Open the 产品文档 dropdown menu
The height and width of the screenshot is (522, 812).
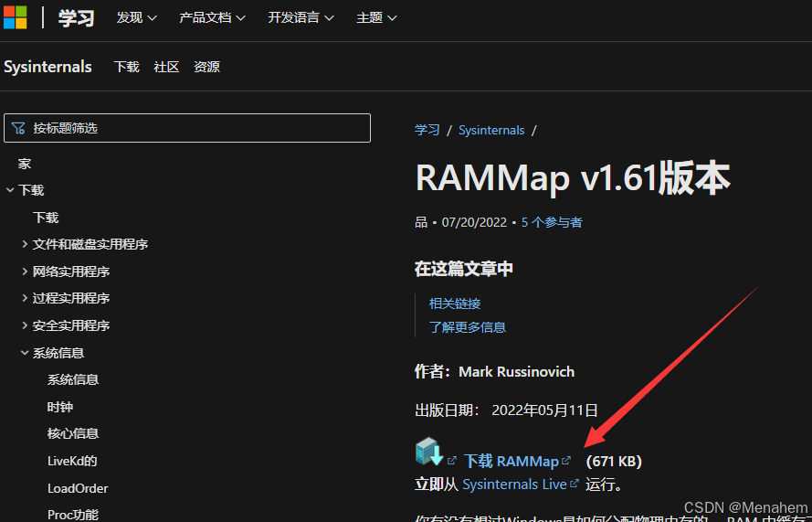(x=212, y=17)
